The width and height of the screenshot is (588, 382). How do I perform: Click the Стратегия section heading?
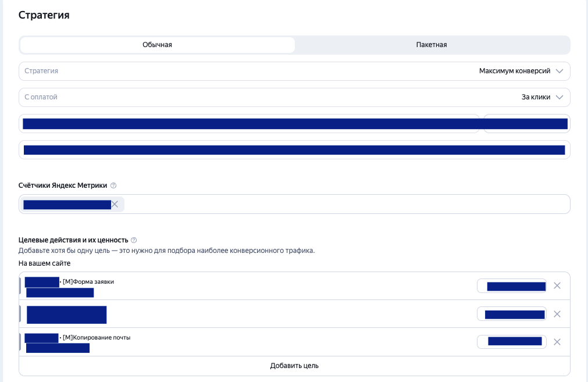44,15
